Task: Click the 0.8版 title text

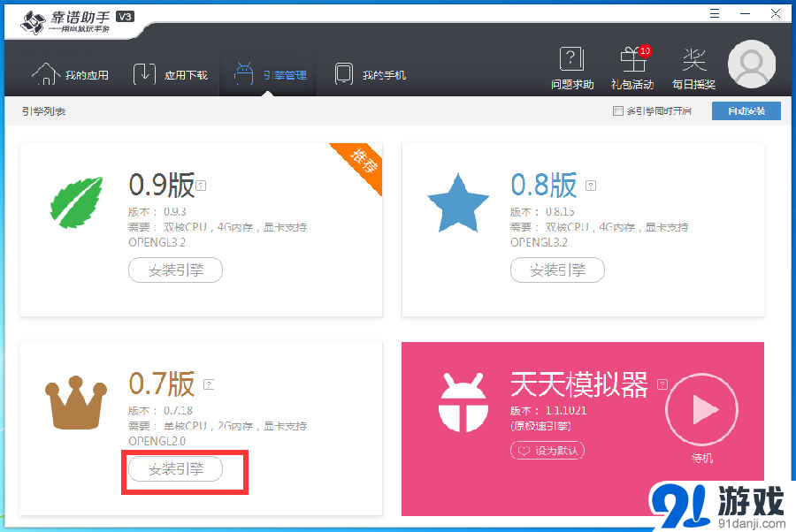Action: (x=544, y=185)
